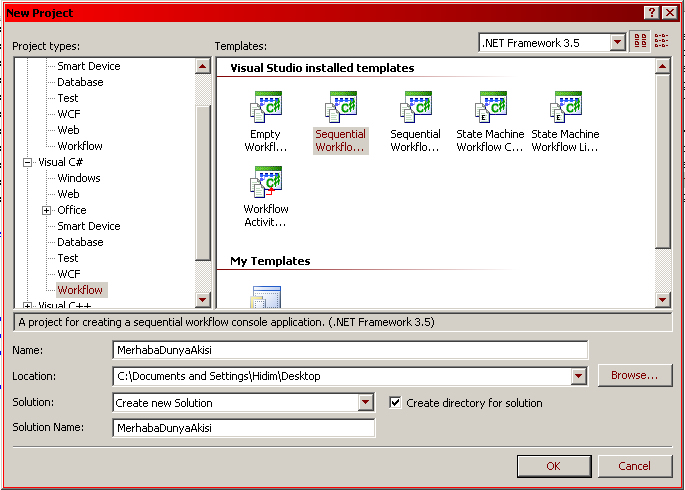Click the project types scrollbar thumb

pyautogui.click(x=203, y=183)
